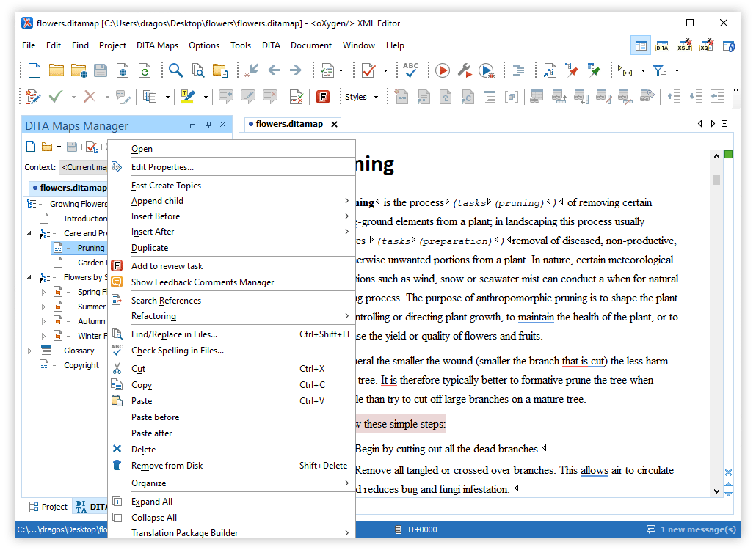
Task: Toggle the Editor perspective button
Action: (641, 46)
